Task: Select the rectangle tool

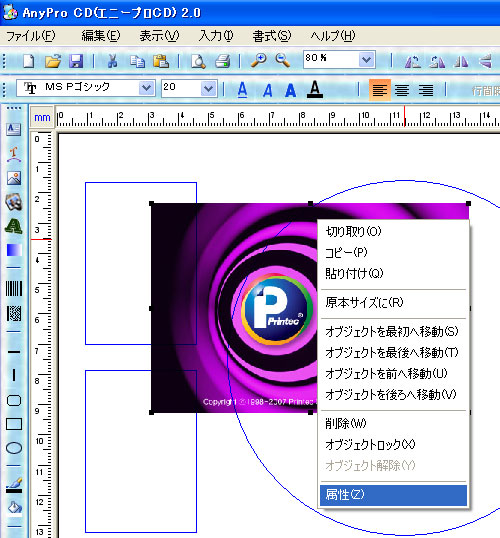Action: pyautogui.click(x=14, y=424)
